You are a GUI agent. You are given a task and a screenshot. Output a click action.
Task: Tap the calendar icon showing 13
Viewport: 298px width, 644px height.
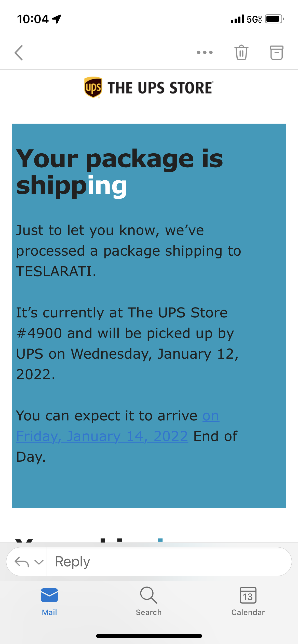pos(248,595)
